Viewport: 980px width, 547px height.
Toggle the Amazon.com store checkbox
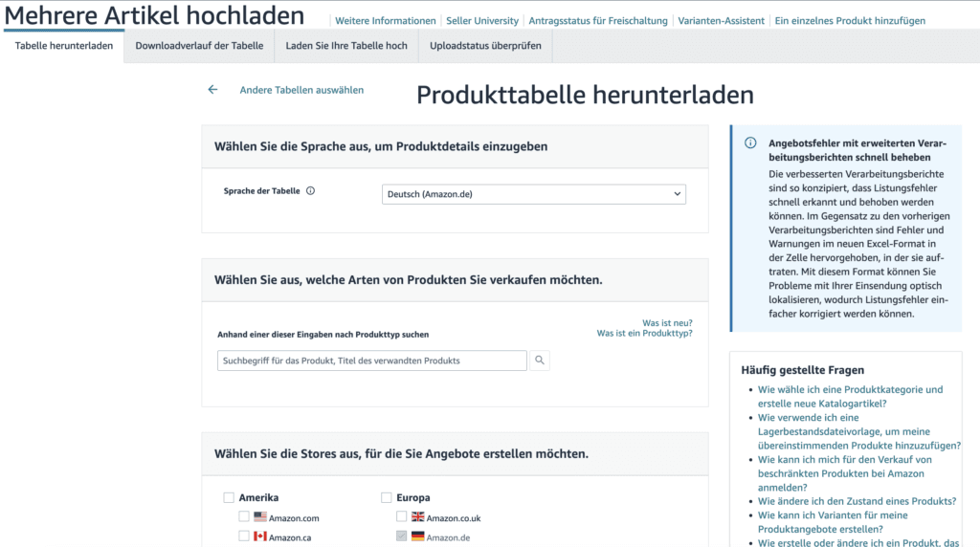pyautogui.click(x=244, y=517)
